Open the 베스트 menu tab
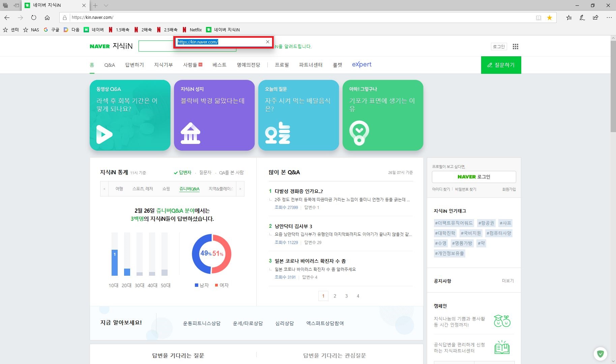This screenshot has height=364, width=616. coord(219,65)
